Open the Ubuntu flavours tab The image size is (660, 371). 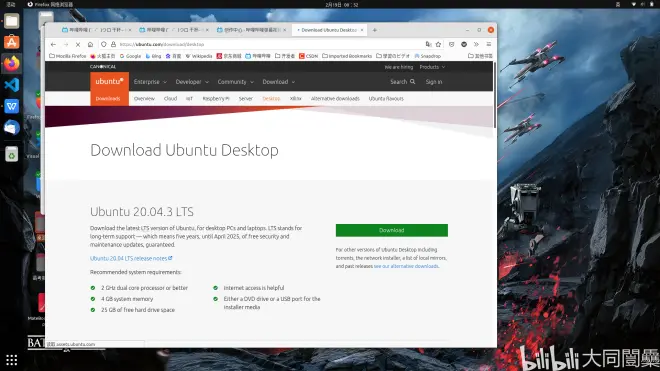[x=386, y=99]
